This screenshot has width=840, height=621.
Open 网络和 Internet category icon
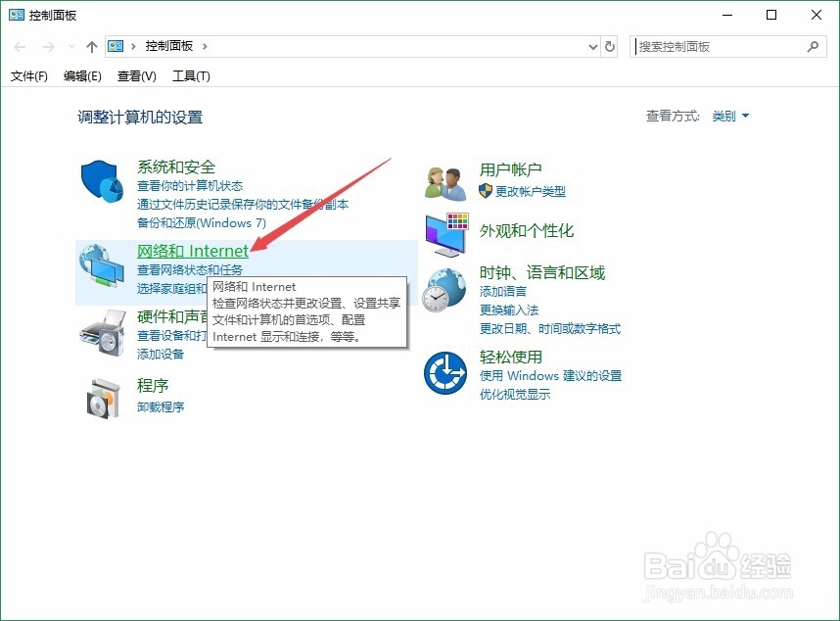coord(102,263)
